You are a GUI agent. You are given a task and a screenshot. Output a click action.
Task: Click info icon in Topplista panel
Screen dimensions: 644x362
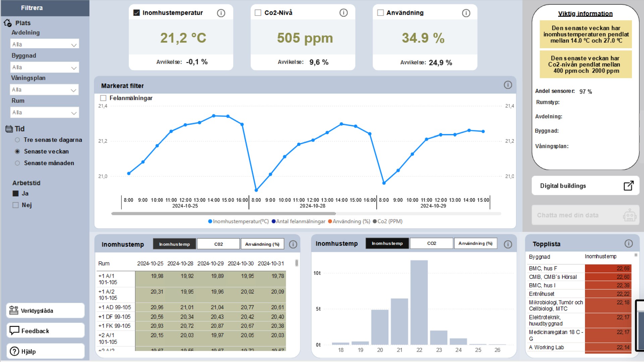pyautogui.click(x=629, y=244)
